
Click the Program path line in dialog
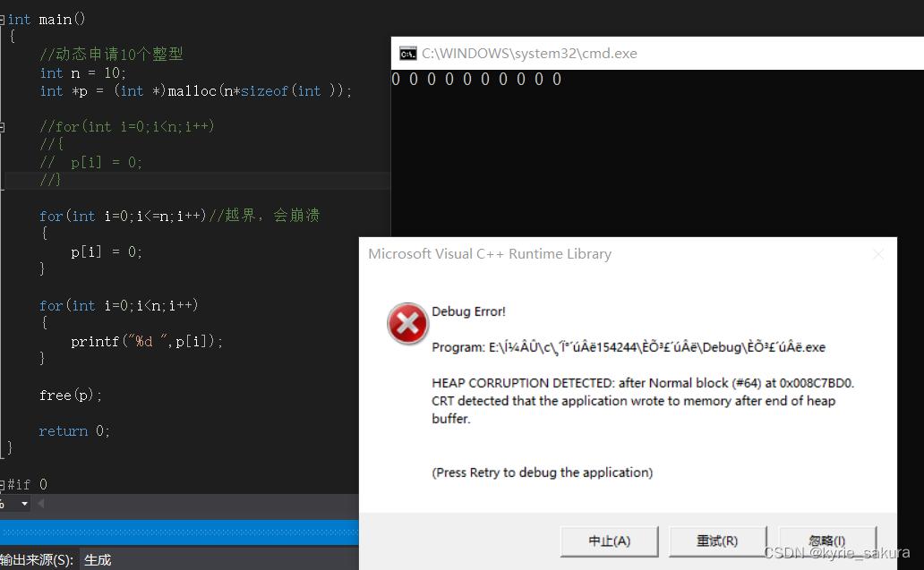pyautogui.click(x=629, y=347)
